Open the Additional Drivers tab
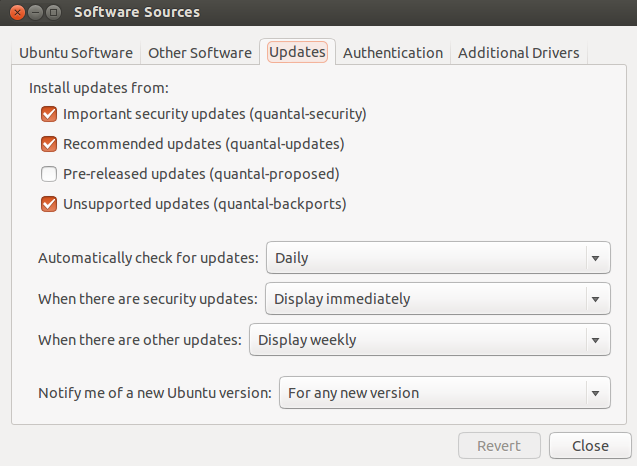 (519, 53)
